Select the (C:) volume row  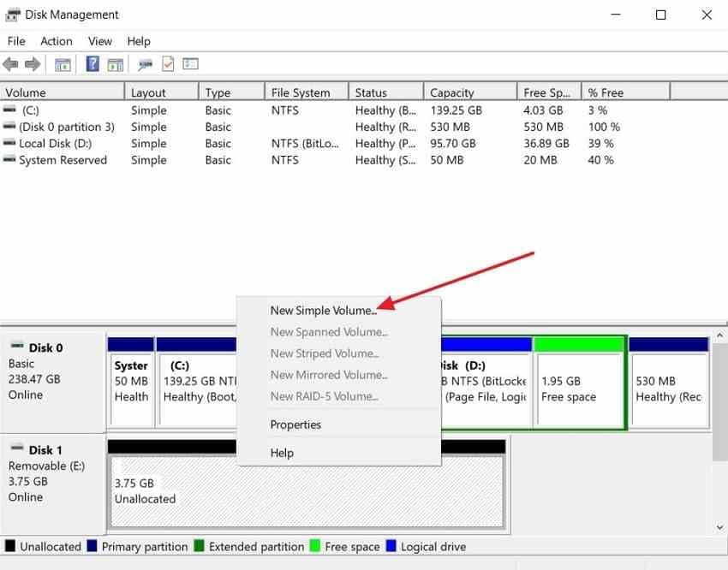click(336, 110)
